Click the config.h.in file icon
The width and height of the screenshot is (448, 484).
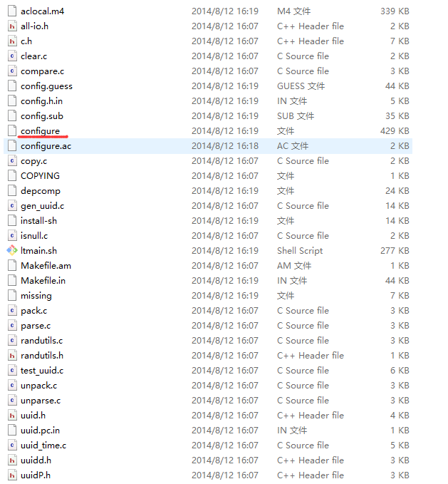click(12, 101)
